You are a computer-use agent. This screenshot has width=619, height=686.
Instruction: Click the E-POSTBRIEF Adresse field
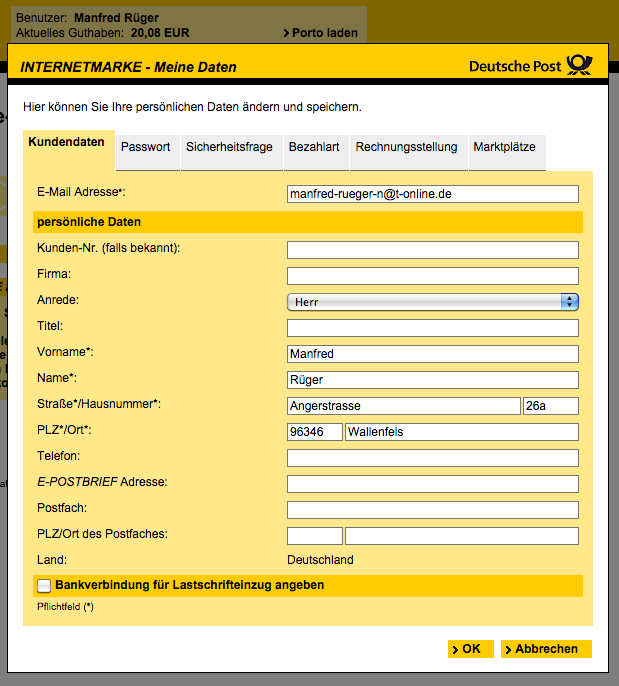pos(432,484)
